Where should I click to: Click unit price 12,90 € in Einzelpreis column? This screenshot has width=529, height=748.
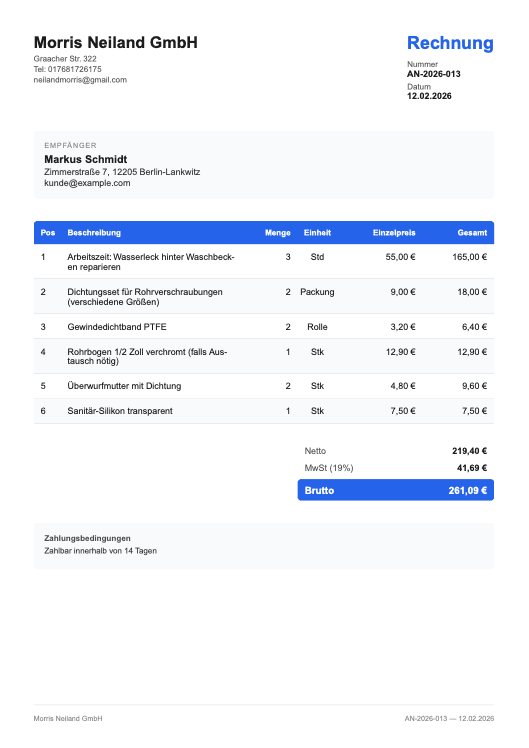tap(400, 352)
